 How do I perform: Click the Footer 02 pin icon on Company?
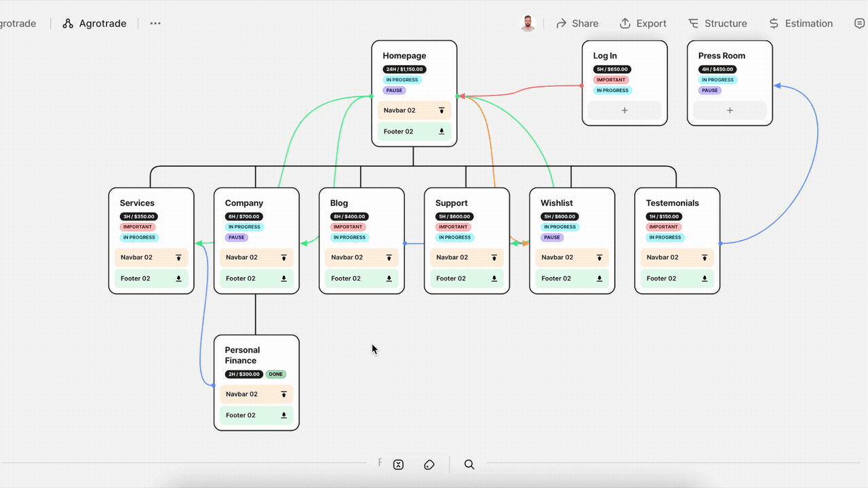[283, 279]
